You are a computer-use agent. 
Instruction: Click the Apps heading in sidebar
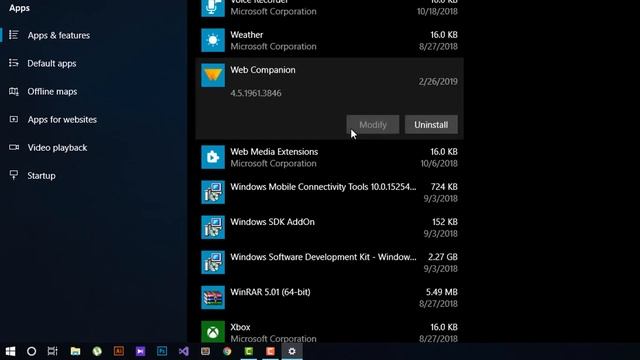pos(19,8)
